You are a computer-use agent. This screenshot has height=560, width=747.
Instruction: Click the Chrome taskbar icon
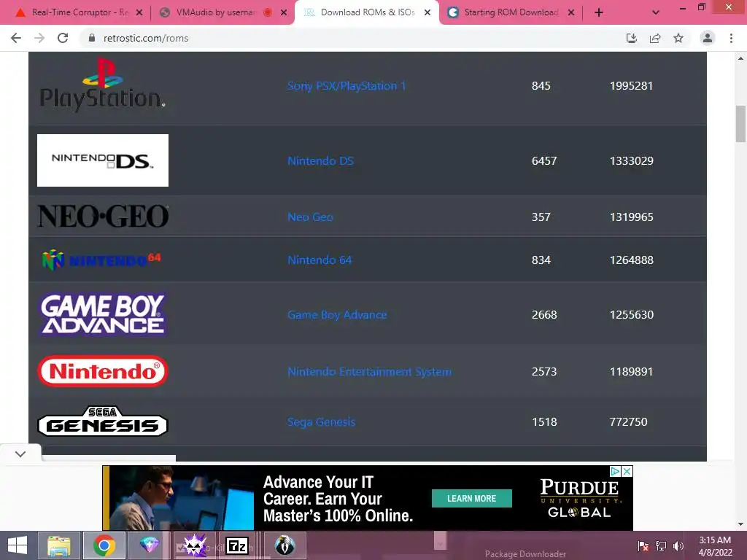click(104, 545)
